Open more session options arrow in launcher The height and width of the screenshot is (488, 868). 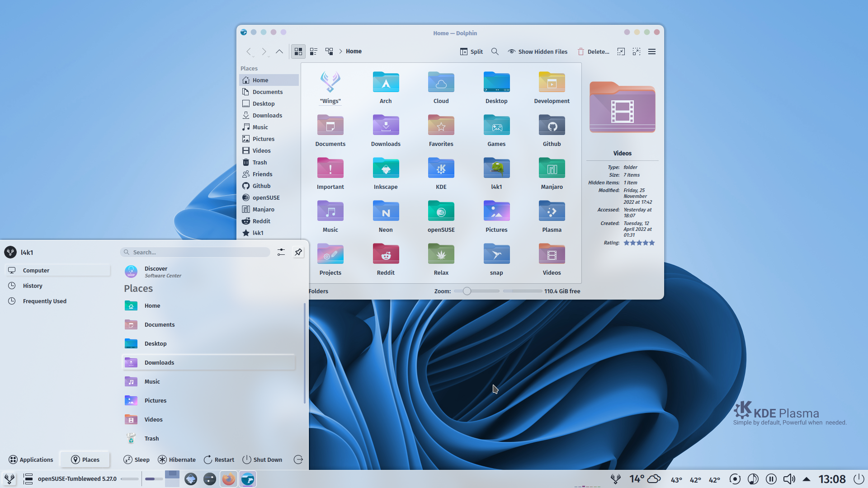point(298,460)
